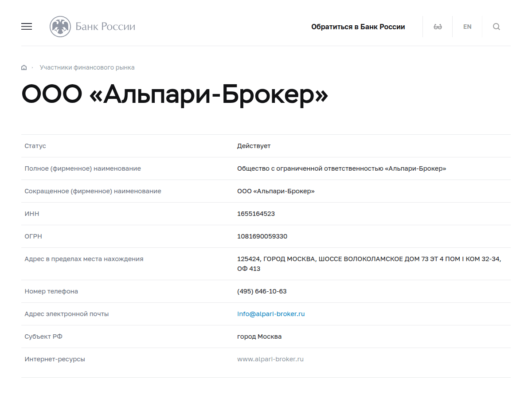Image resolution: width=532 pixels, height=399 pixels.
Task: Click the «Номер телефона» row label
Action: tap(51, 291)
